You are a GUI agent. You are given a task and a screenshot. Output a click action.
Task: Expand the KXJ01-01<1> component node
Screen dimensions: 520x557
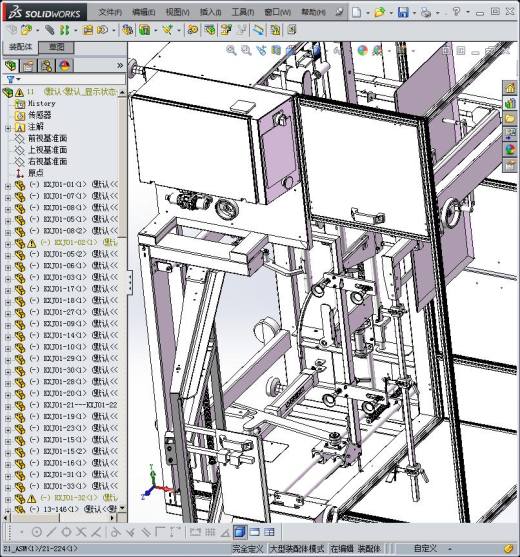click(8, 185)
